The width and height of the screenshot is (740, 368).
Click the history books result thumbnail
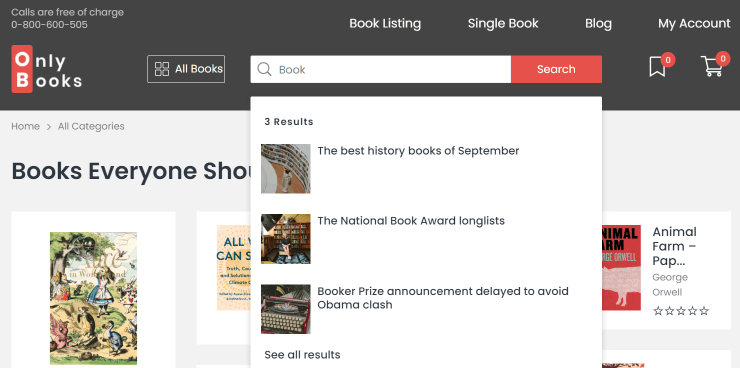286,168
